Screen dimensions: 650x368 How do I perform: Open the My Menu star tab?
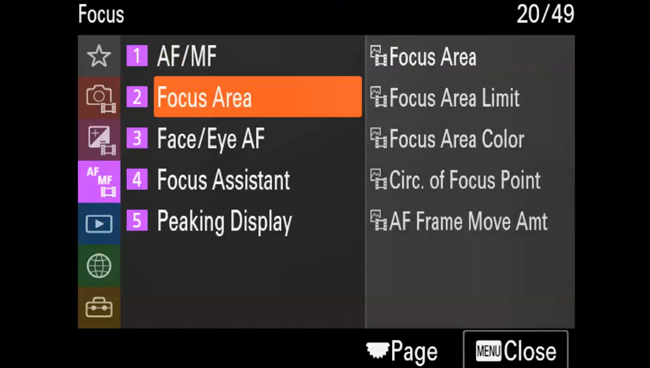click(x=99, y=56)
